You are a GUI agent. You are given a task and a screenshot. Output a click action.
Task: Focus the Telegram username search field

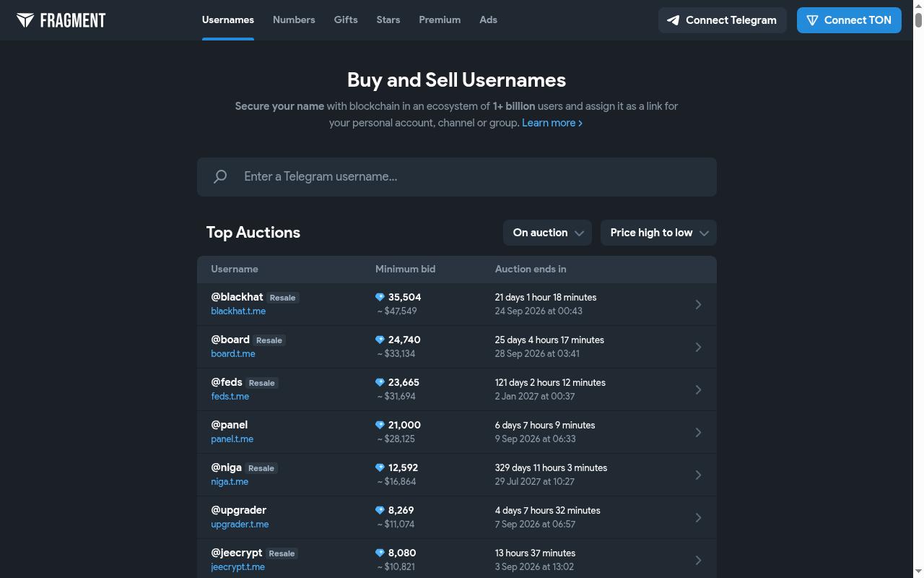coord(457,177)
